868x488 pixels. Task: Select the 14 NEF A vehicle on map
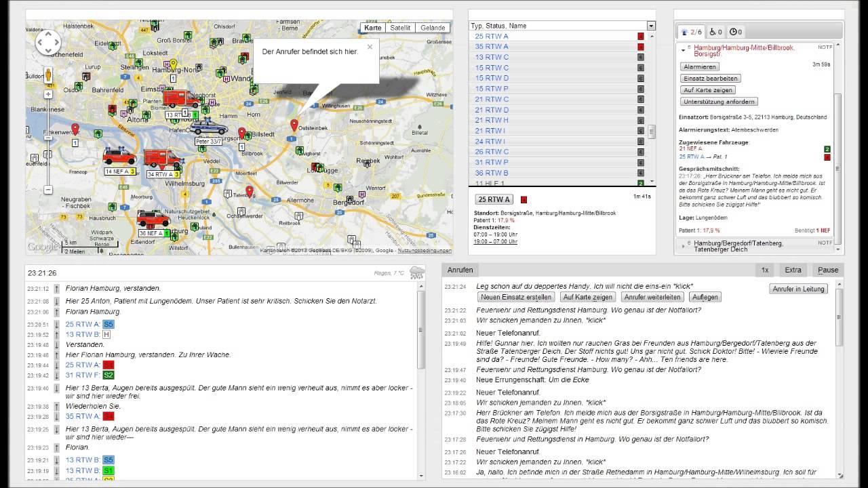click(x=119, y=157)
